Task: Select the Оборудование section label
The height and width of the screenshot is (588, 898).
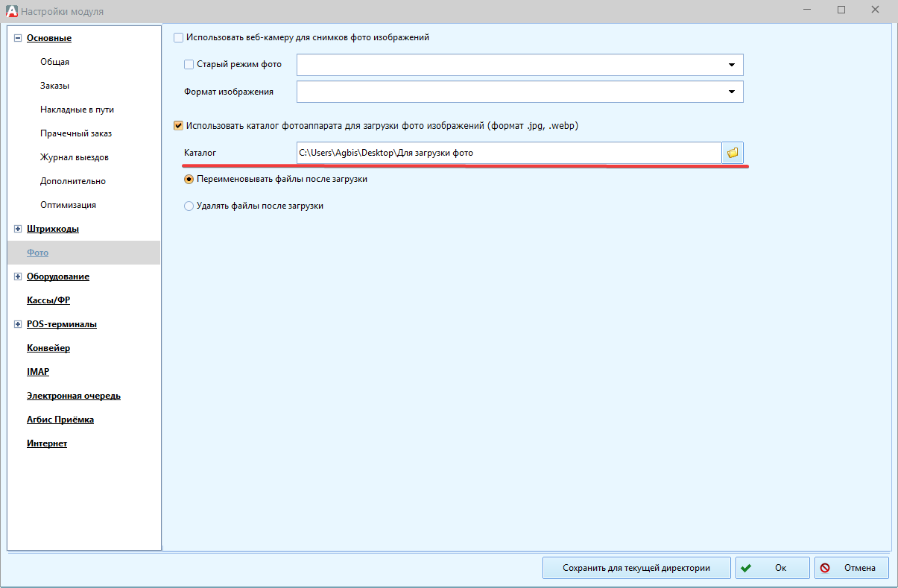Action: pyautogui.click(x=58, y=276)
